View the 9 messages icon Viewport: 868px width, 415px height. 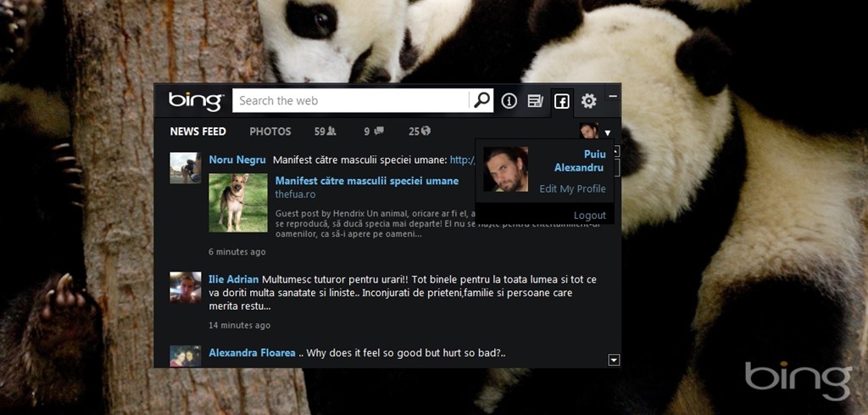tap(374, 132)
